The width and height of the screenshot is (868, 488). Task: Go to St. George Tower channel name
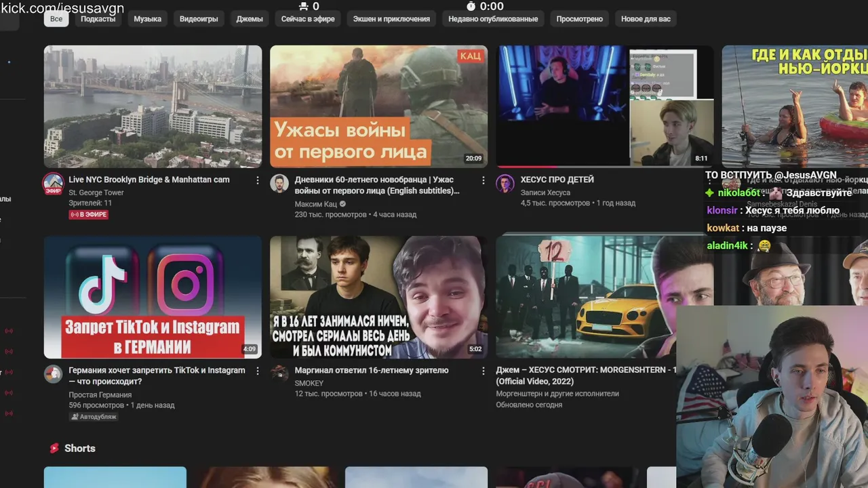point(96,193)
